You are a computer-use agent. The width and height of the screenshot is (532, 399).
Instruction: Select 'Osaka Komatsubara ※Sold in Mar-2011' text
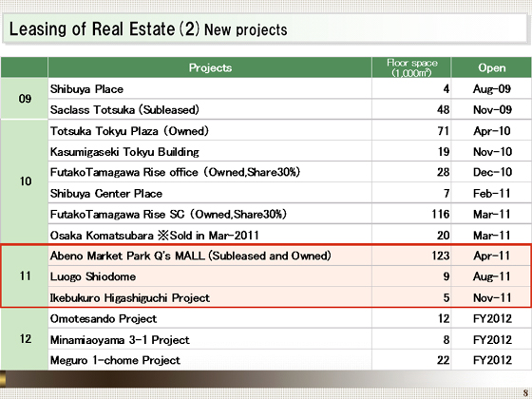[154, 236]
